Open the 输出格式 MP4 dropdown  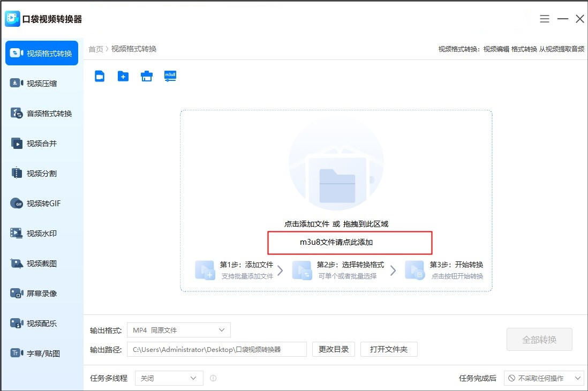(178, 330)
